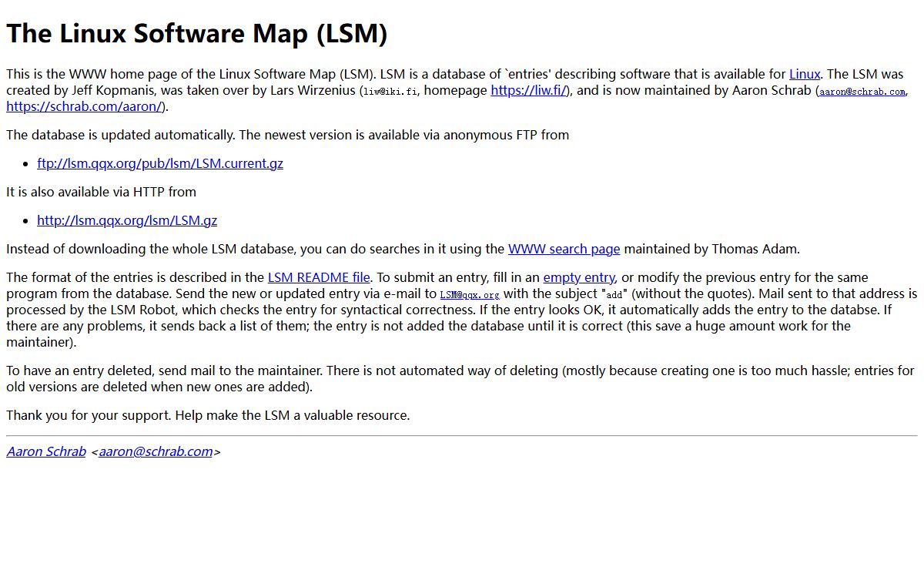Click the LSM@qqx.org email address
This screenshot has width=924, height=570.
point(470,295)
